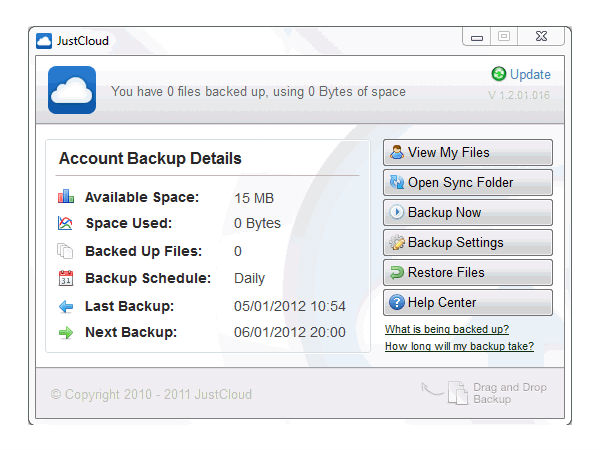Click the question mark icon on Help Center
Image resolution: width=600 pixels, height=450 pixels.
click(397, 302)
